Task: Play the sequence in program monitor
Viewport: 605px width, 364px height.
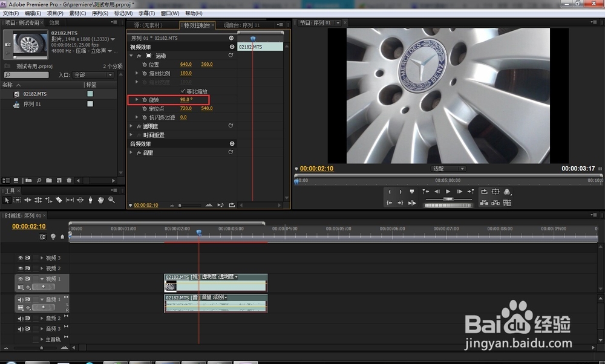Action: pyautogui.click(x=448, y=192)
